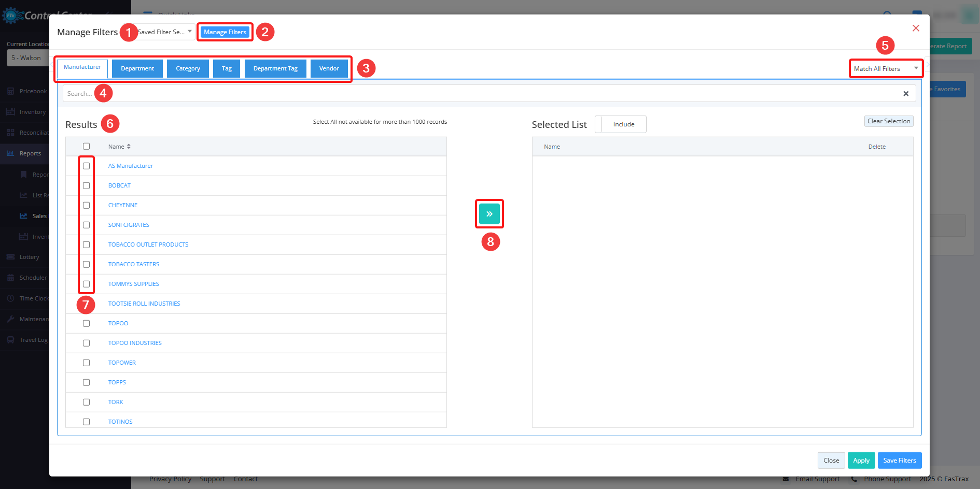Click the Reports chart icon in sidebar
Viewport: 980px width, 489px height.
tap(10, 153)
